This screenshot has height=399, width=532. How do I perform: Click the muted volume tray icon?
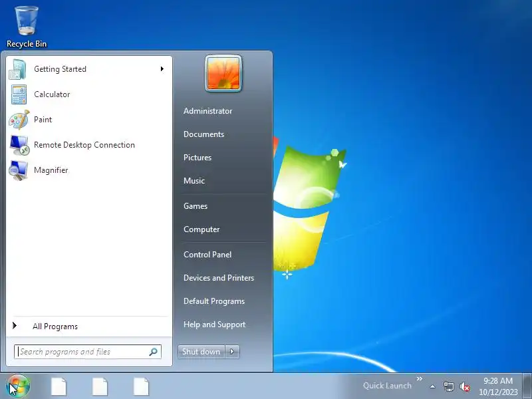464,386
